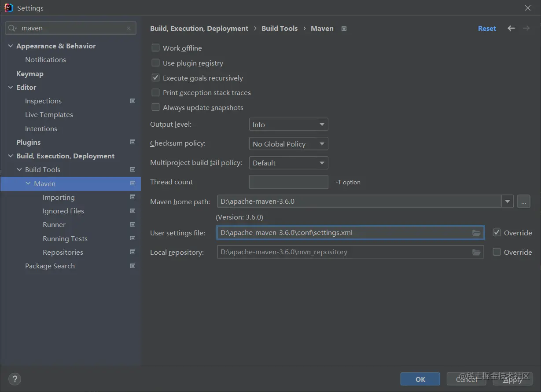Enable Print exception stack traces

click(x=155, y=92)
